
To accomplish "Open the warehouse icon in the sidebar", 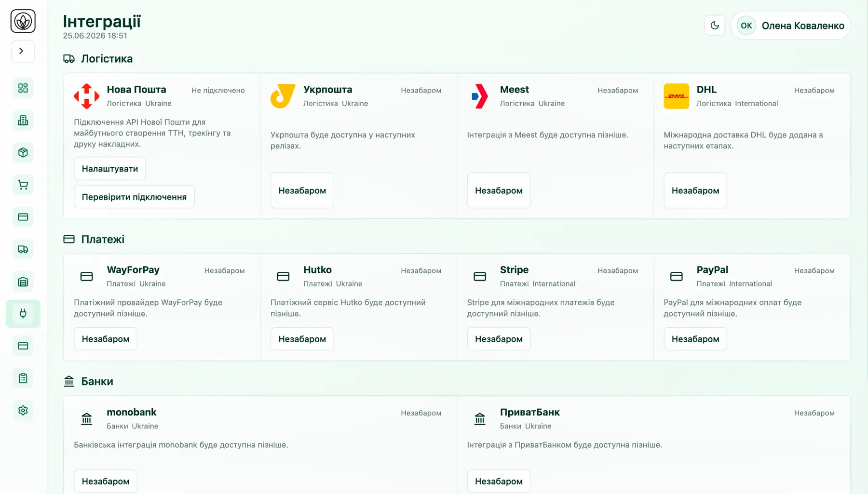I will (23, 281).
